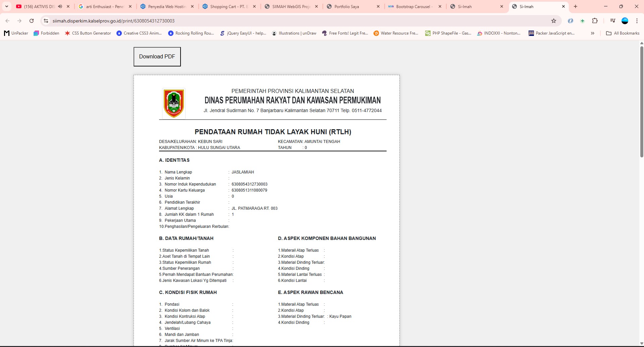This screenshot has width=644, height=347.
Task: Open the CSS Button Generator bookmark
Action: tap(88, 33)
